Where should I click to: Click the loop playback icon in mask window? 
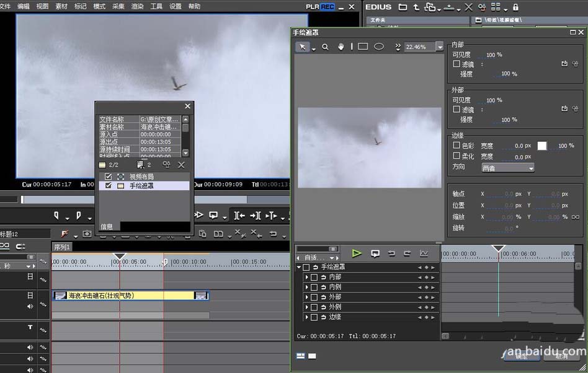375,253
